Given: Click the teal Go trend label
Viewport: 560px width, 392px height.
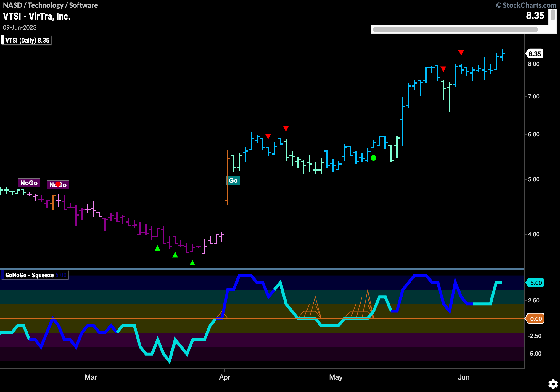Looking at the screenshot, I should coord(233,180).
